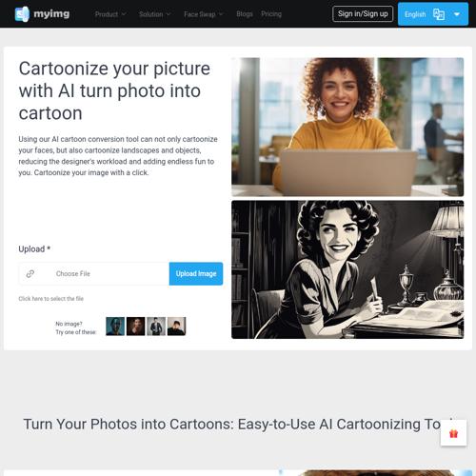This screenshot has width=476, height=476.
Task: Select the first sample face thumbnail
Action: (115, 327)
